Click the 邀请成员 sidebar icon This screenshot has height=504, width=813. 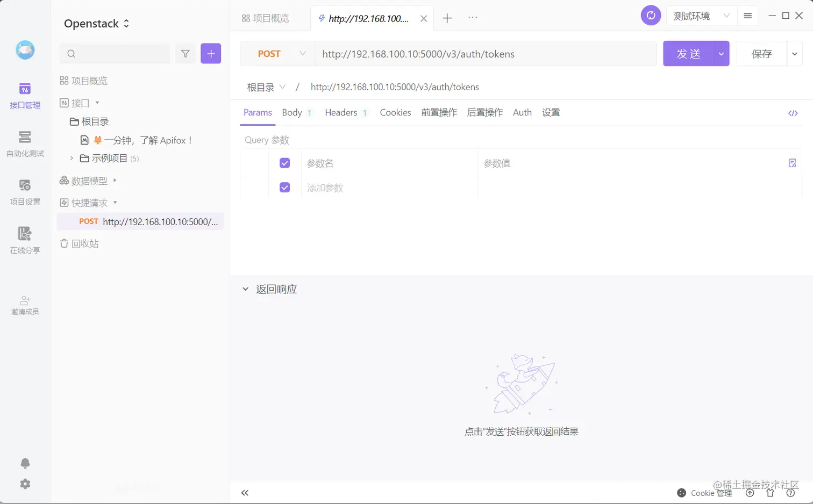pyautogui.click(x=24, y=304)
